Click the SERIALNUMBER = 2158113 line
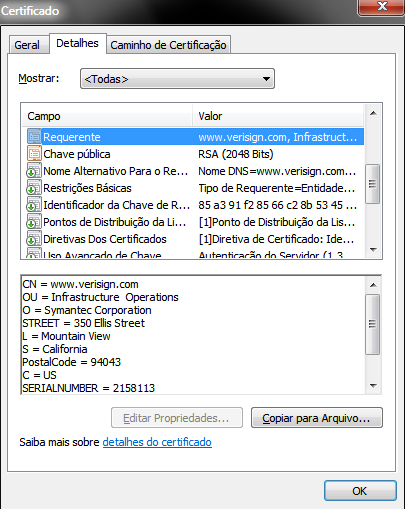Screen dimensions: 405x509 tap(88, 388)
